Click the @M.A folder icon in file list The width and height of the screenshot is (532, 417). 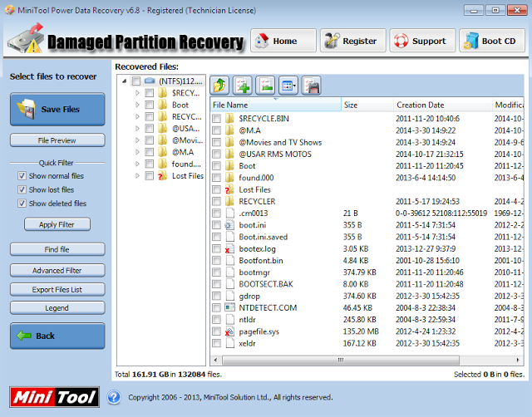(229, 130)
